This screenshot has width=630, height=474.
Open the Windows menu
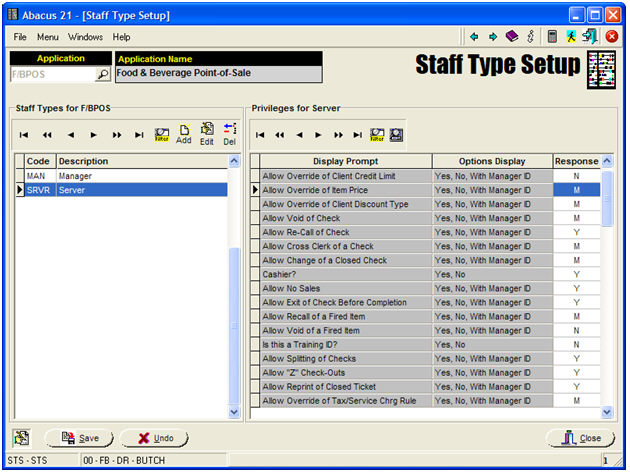coord(85,37)
